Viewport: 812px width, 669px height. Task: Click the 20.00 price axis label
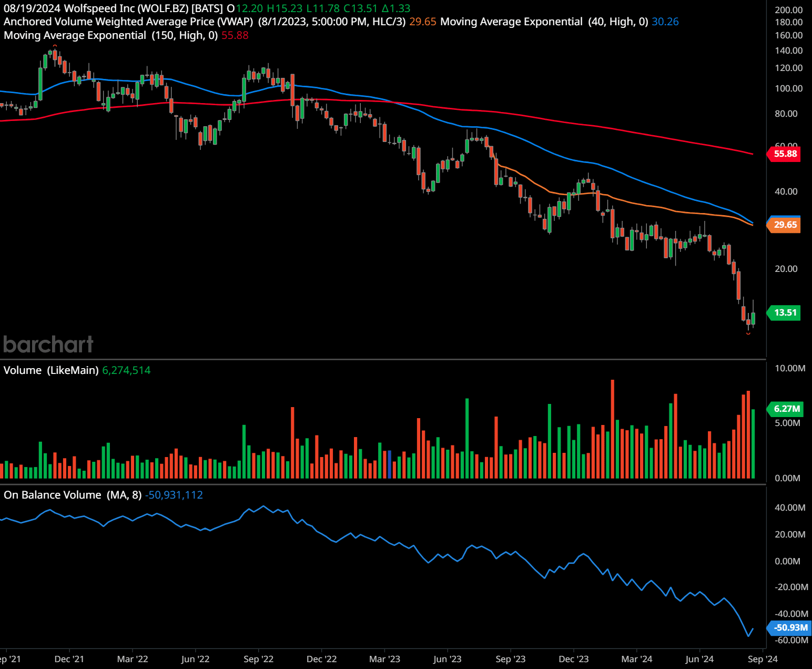(786, 269)
